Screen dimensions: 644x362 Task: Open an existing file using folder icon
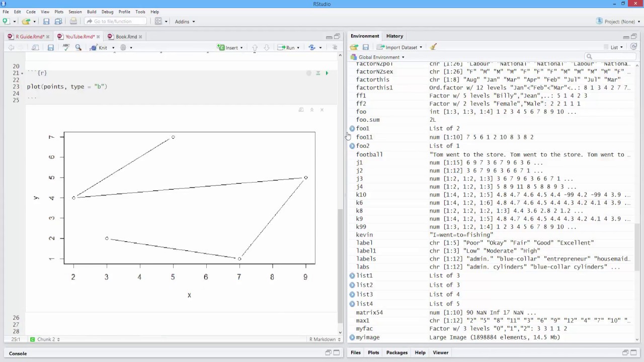26,22
